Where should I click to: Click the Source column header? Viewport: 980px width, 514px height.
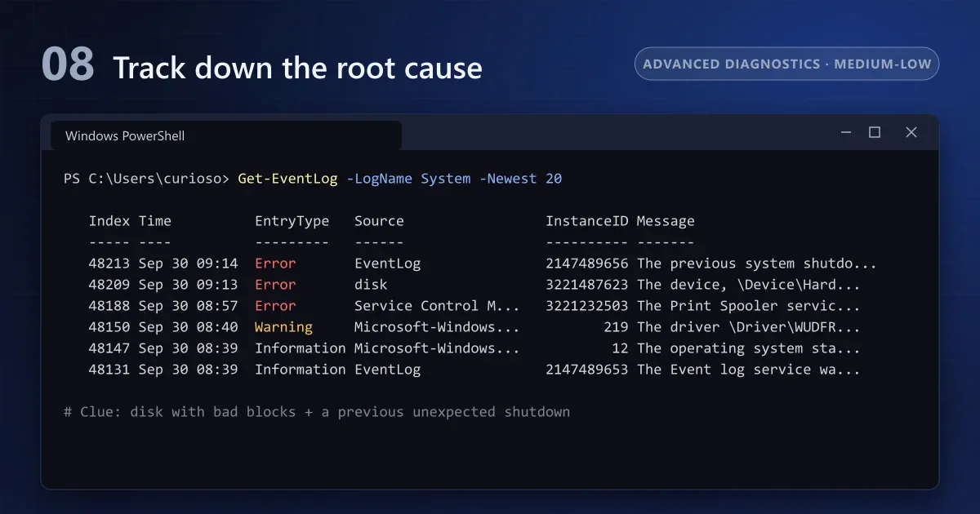379,221
